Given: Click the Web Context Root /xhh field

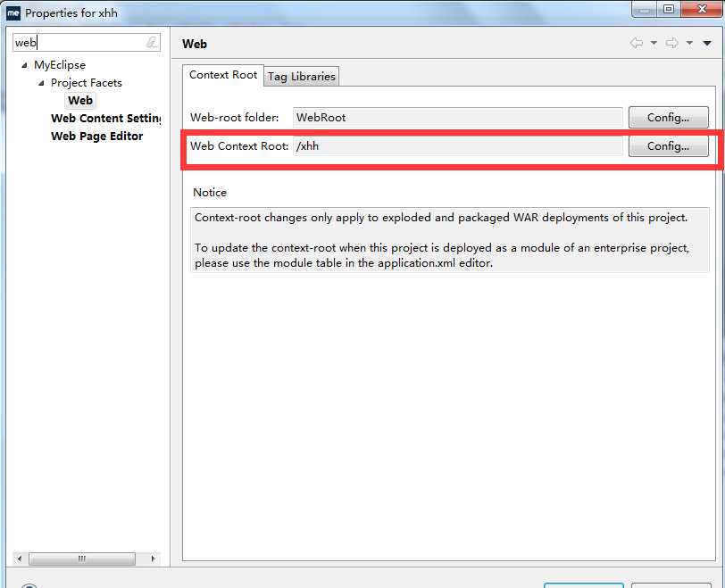Looking at the screenshot, I should (x=458, y=146).
